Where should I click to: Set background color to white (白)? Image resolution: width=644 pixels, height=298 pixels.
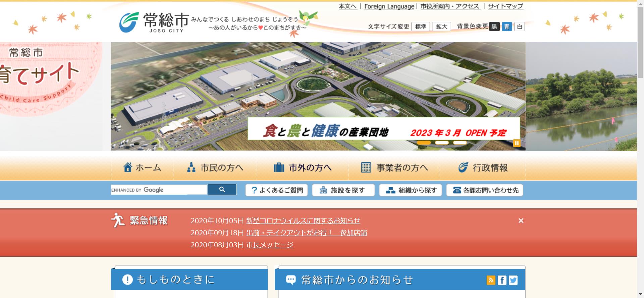(x=520, y=27)
